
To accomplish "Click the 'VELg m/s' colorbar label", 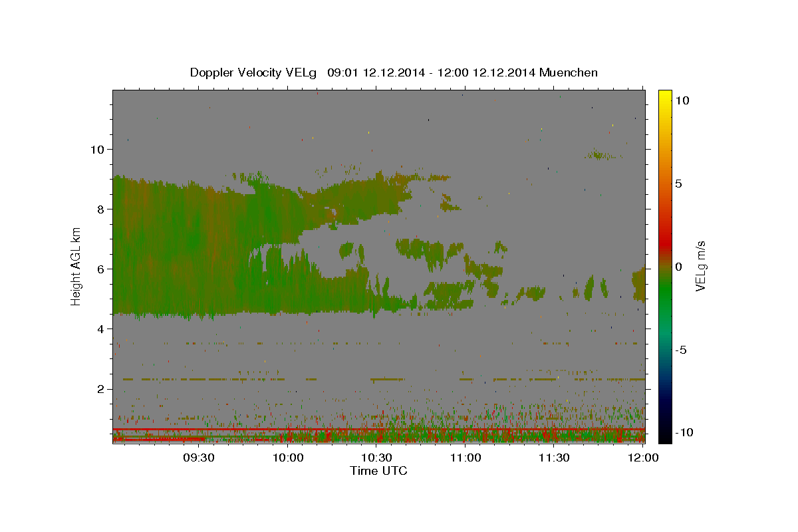I will [701, 266].
